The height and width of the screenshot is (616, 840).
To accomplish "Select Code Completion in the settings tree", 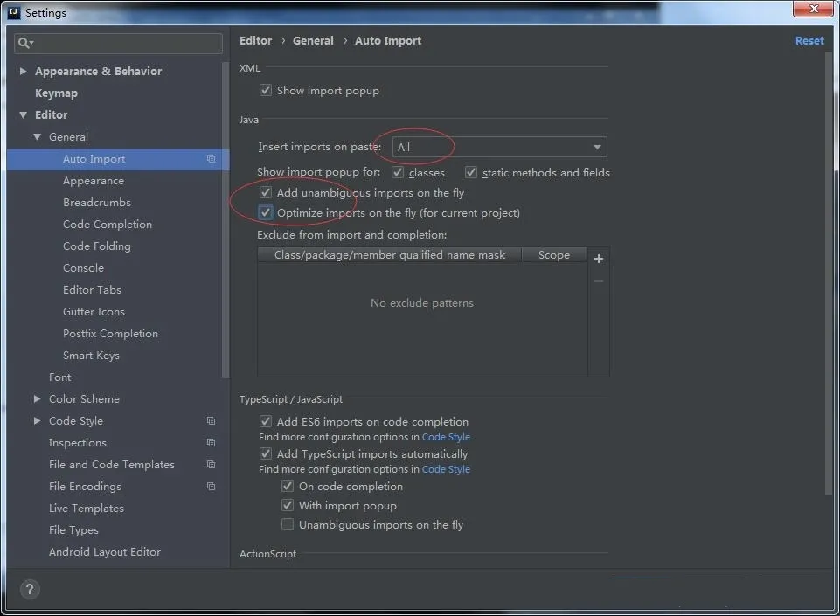I will [108, 225].
